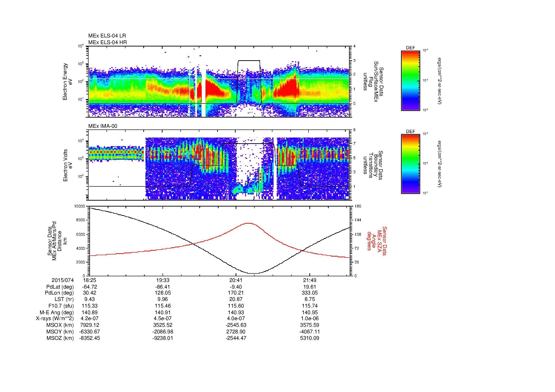
Task: Click the 'PdLat (deg)' row label
Action: tap(60, 287)
